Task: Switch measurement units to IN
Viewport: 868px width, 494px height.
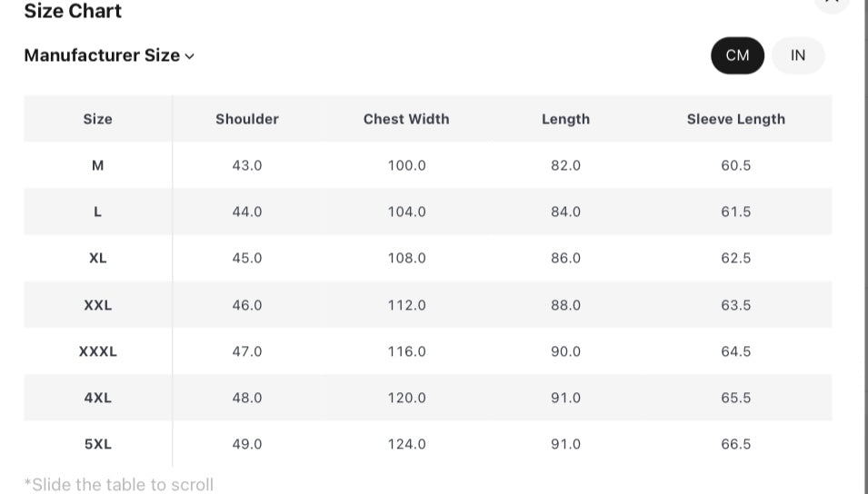Action: coord(798,55)
